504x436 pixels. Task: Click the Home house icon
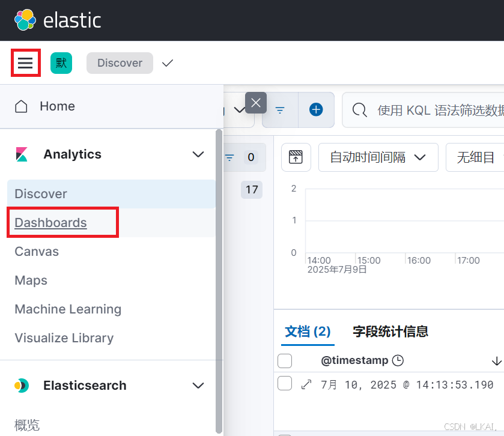click(21, 106)
